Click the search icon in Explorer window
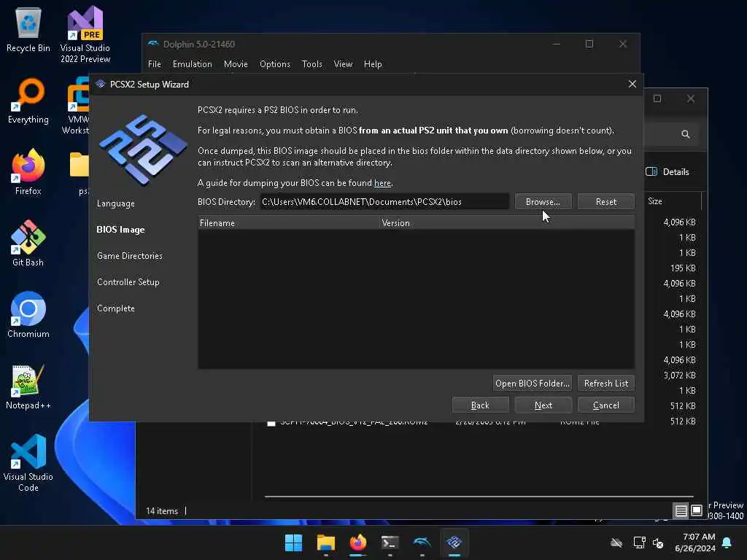Screen dimensions: 747x560 click(686, 134)
